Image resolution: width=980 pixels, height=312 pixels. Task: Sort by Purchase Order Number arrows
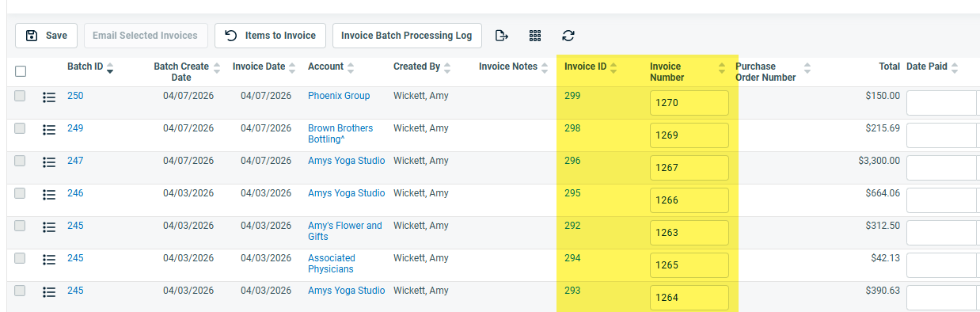[807, 68]
